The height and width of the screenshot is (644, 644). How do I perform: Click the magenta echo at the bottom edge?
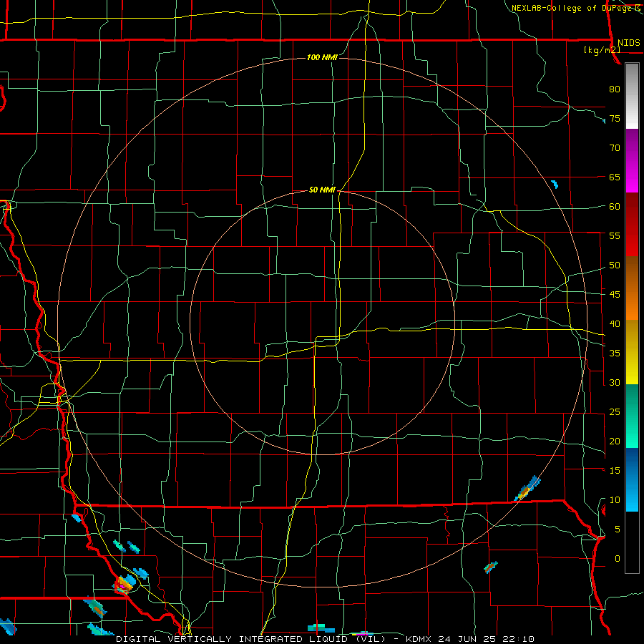tap(362, 634)
